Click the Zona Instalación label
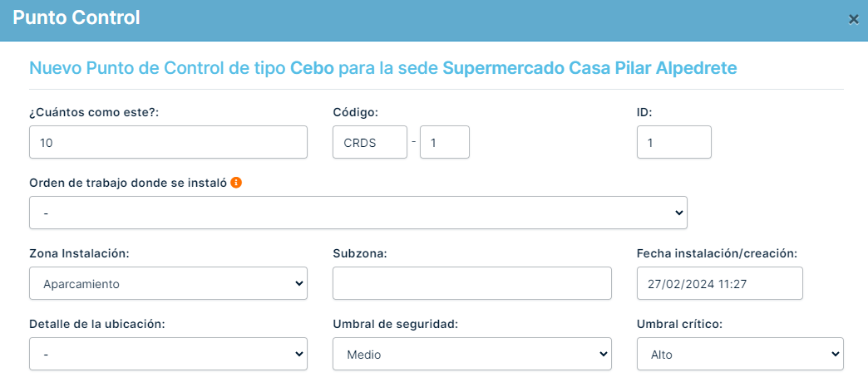The height and width of the screenshot is (382, 868). (x=79, y=253)
